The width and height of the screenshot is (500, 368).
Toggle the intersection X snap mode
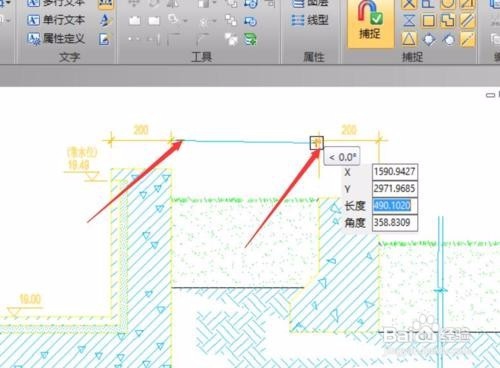[409, 3]
